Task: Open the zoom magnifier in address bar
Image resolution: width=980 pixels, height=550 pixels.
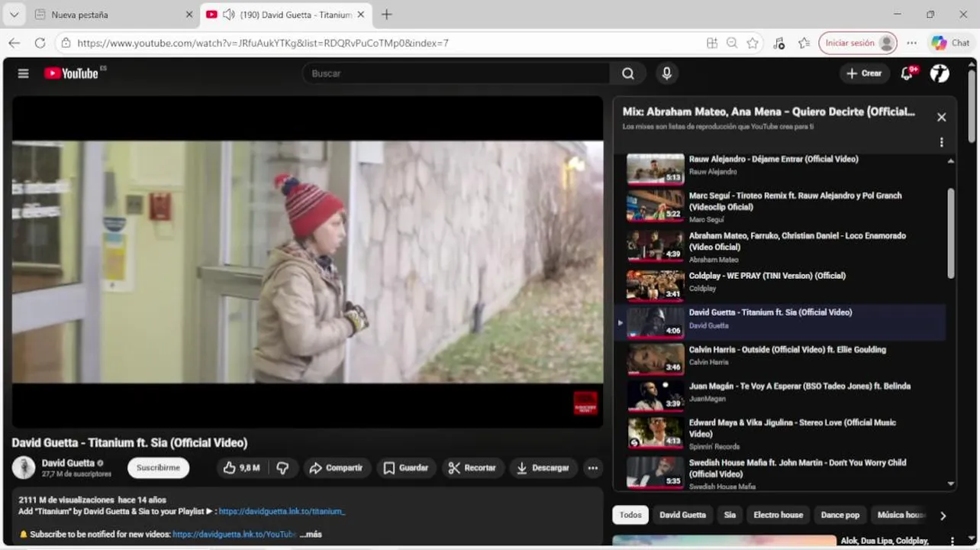Action: coord(732,43)
